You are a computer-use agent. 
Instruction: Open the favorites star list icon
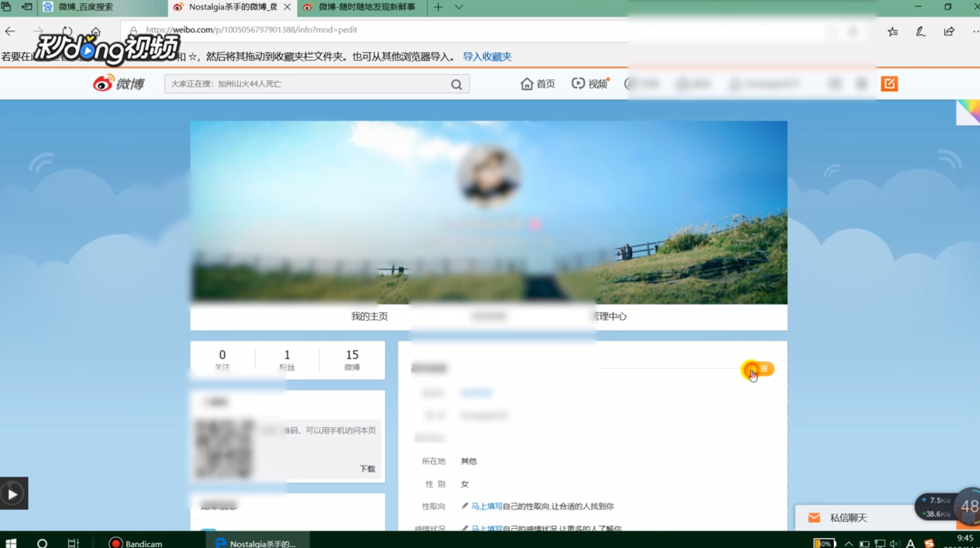point(893,31)
